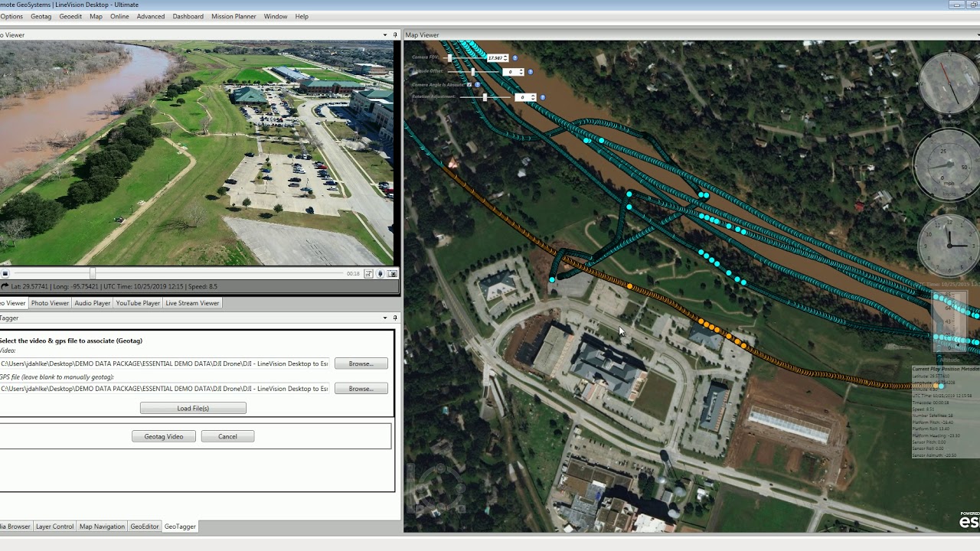Click the Map Viewer panel title
This screenshot has width=980, height=551.
coord(422,35)
